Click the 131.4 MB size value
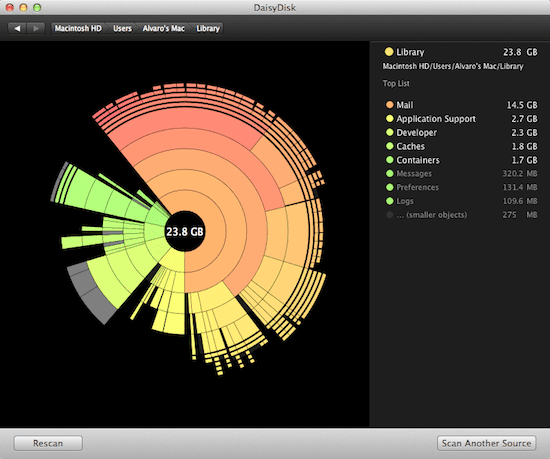This screenshot has width=550, height=459. pyautogui.click(x=520, y=187)
